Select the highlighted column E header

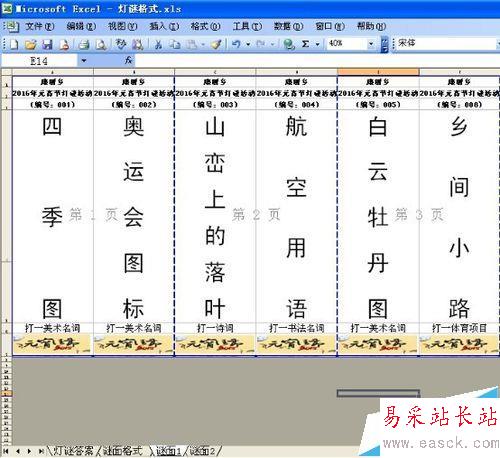click(378, 71)
